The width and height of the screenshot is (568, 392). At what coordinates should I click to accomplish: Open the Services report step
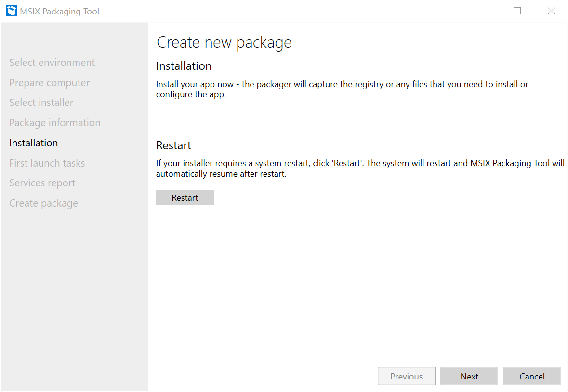[42, 183]
